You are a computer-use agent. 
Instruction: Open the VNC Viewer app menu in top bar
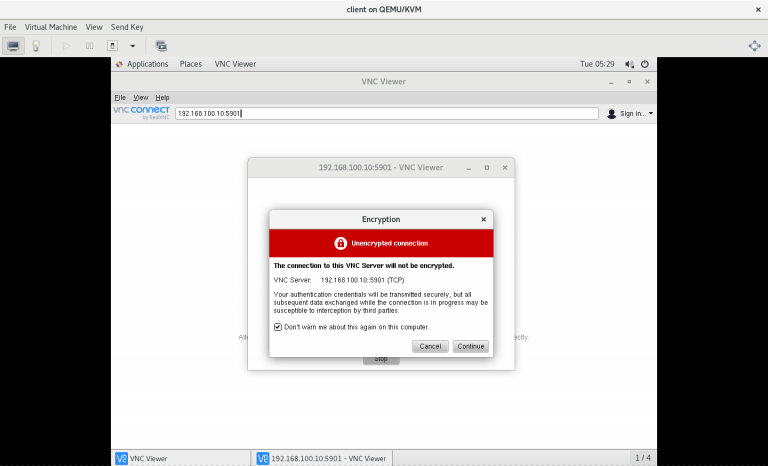click(235, 64)
